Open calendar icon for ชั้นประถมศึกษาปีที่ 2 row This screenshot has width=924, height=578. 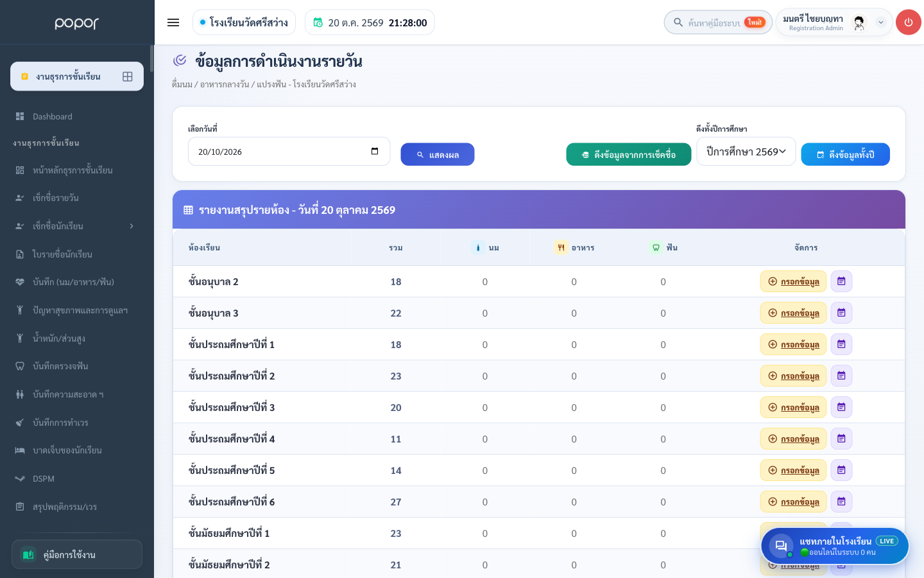point(841,376)
